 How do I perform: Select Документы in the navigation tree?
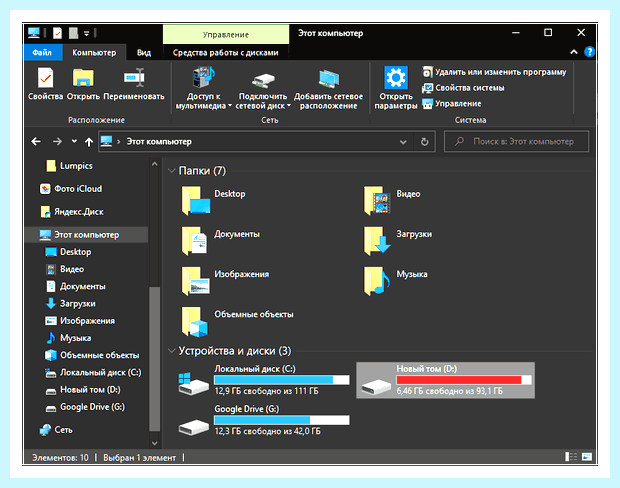(x=76, y=286)
